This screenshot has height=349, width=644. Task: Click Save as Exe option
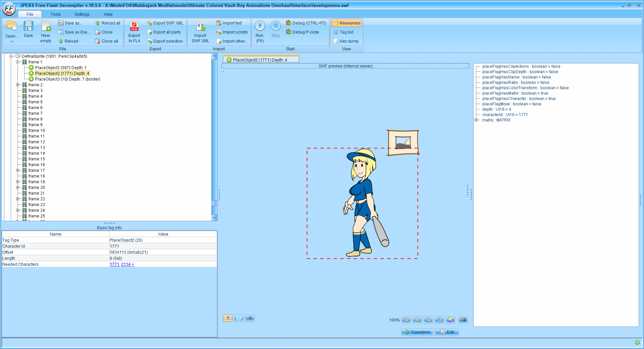74,32
